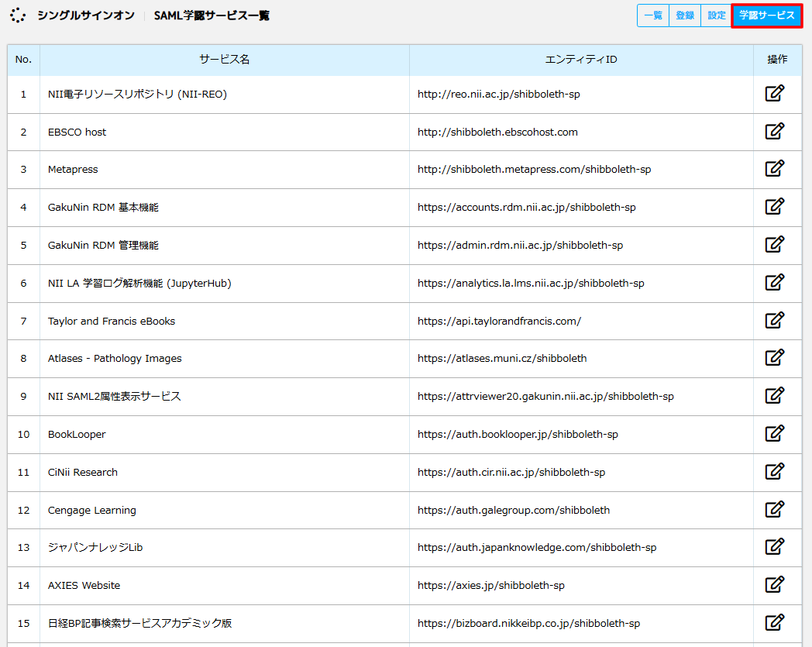Edit the BookLooper service
The width and height of the screenshot is (812, 647).
point(775,433)
